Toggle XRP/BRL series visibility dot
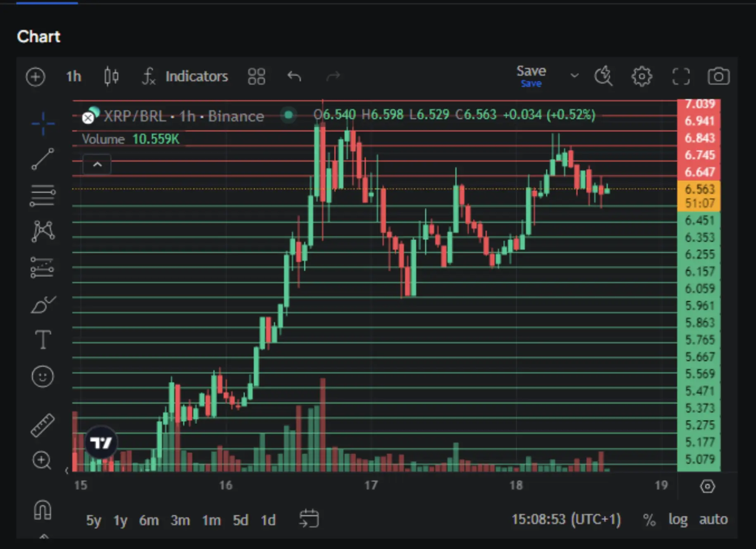Viewport: 756px width, 549px height. (288, 115)
